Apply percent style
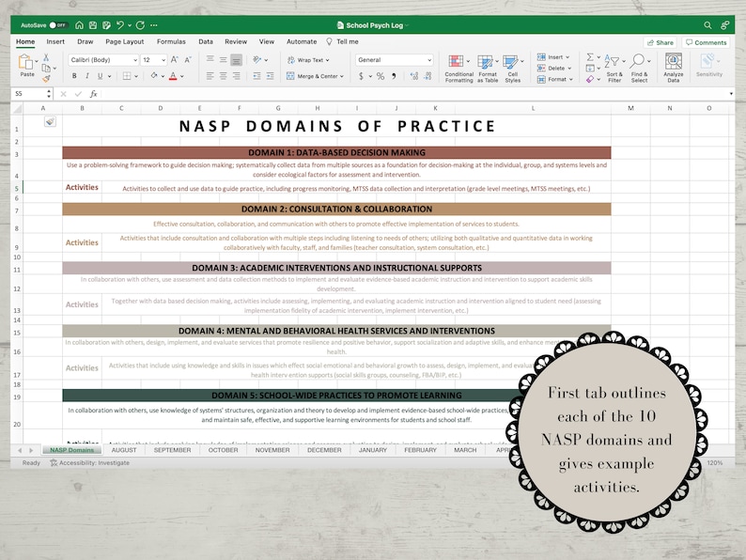 pyautogui.click(x=381, y=76)
